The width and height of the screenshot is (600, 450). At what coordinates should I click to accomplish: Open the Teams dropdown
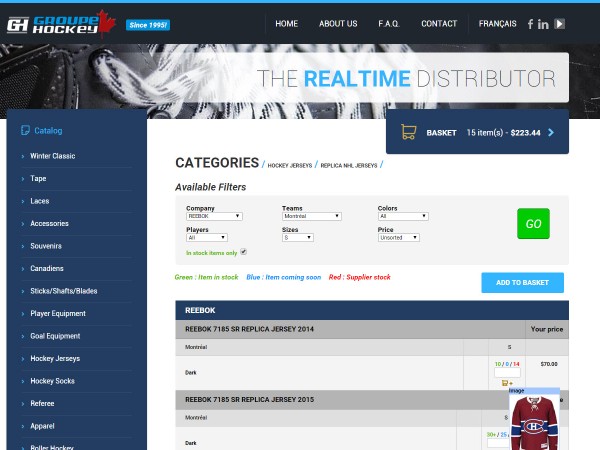[311, 216]
